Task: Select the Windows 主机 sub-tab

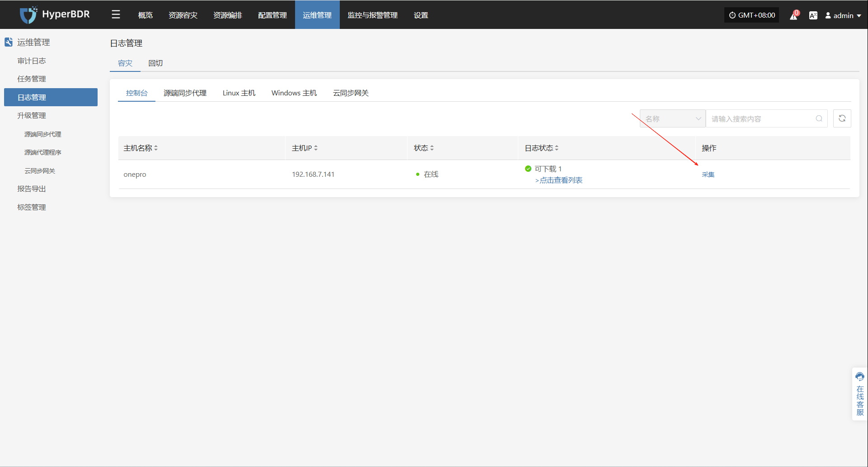Action: 294,93
